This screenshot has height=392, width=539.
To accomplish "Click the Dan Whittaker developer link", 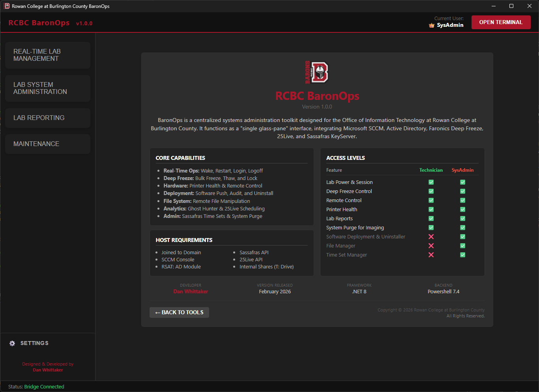I will (191, 292).
